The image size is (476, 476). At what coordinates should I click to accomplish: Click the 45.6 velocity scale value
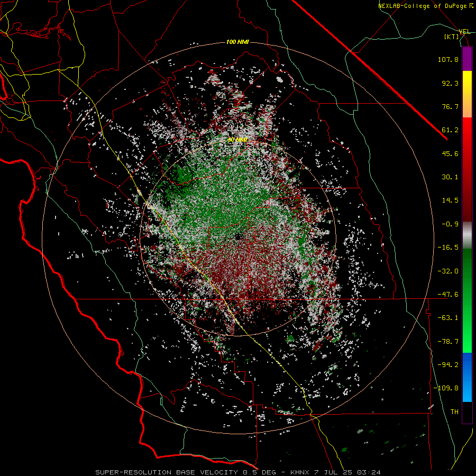click(450, 153)
